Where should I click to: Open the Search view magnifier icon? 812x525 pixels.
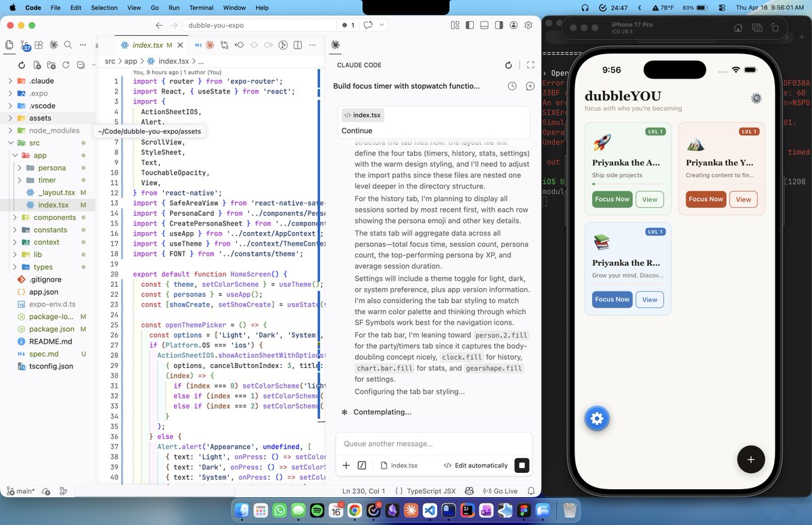point(68,45)
